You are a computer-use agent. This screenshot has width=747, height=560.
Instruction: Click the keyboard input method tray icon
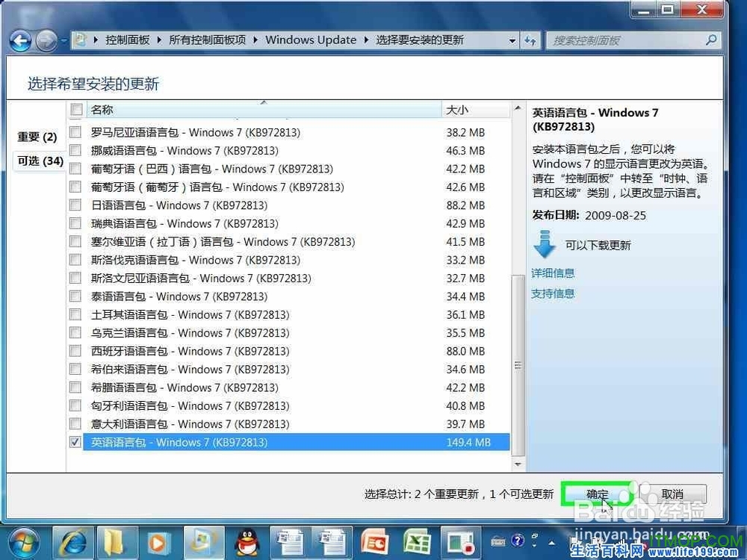(x=498, y=541)
